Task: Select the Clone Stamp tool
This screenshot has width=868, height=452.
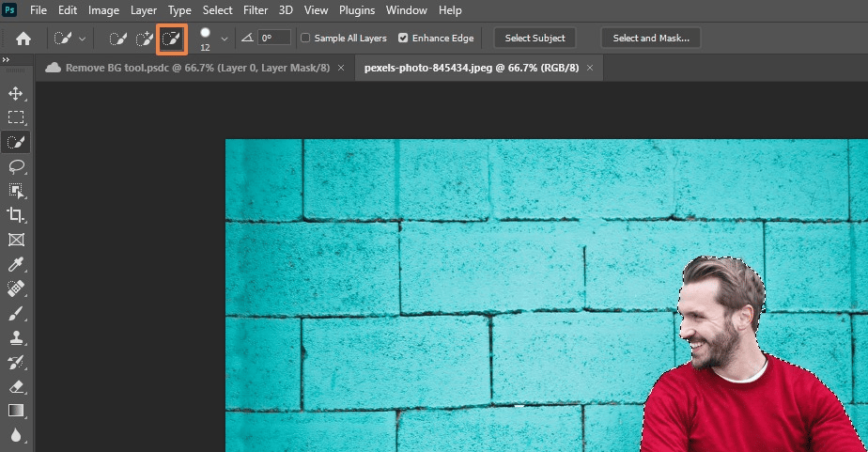Action: tap(16, 337)
